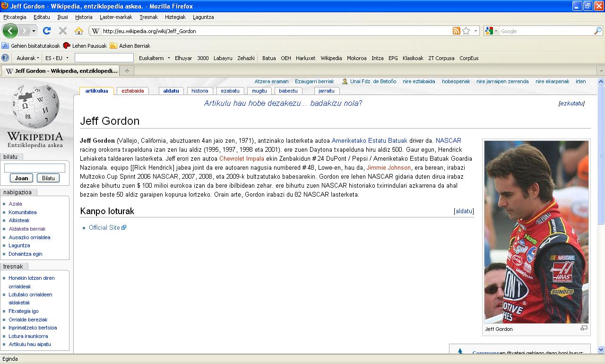The image size is (605, 364).
Task: Select the historia tab of the article
Action: pyautogui.click(x=199, y=91)
